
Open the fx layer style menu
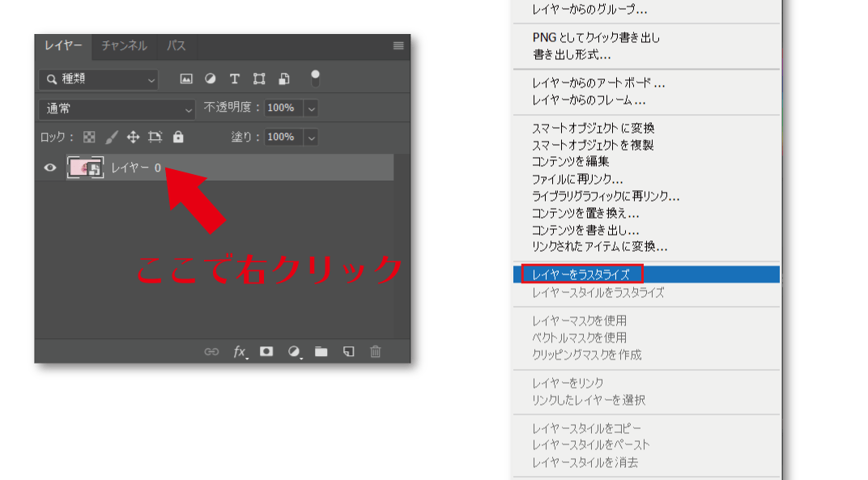[x=240, y=351]
